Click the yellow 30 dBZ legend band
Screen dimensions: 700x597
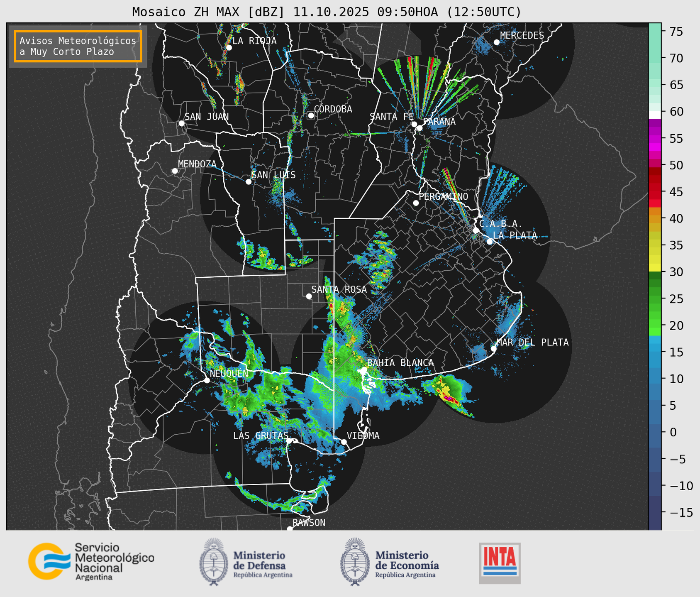654,268
